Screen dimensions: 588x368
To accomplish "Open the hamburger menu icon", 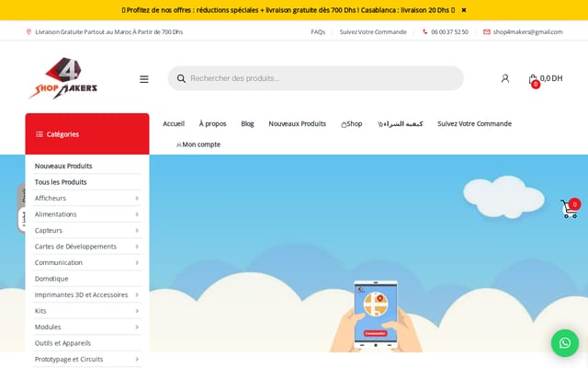I will [144, 79].
